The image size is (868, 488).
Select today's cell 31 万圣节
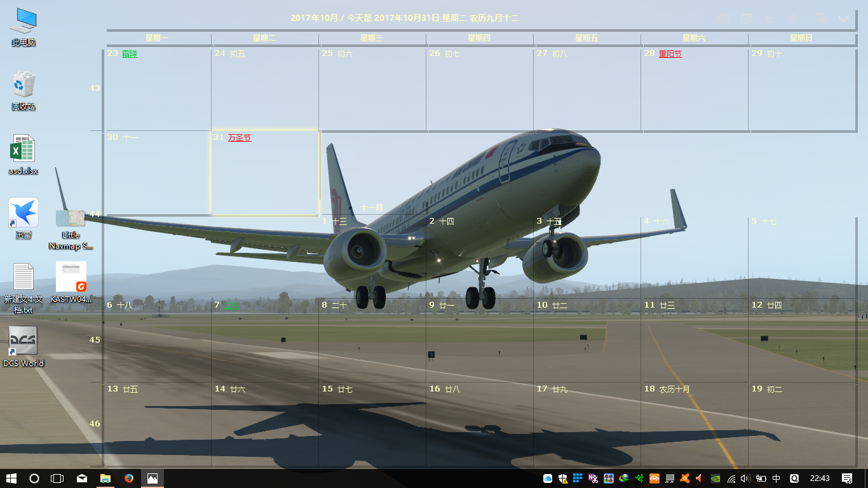[x=265, y=173]
